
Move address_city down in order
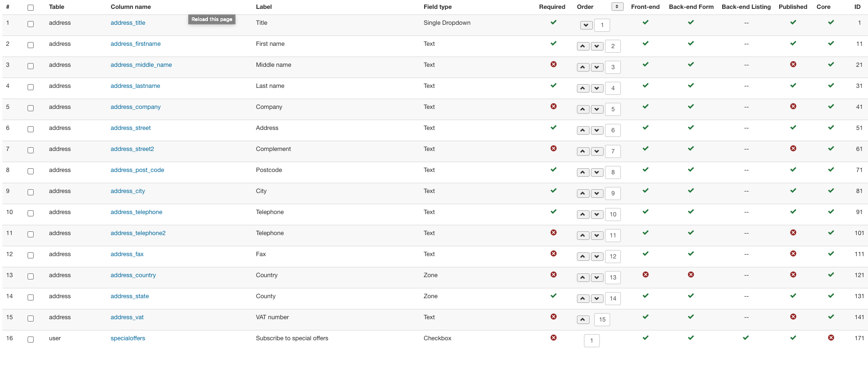[x=597, y=193]
